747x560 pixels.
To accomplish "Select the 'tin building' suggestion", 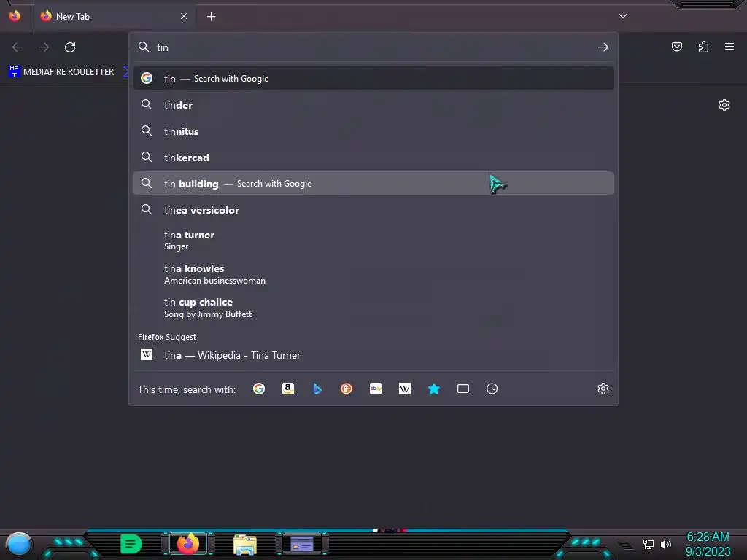I will pyautogui.click(x=373, y=183).
